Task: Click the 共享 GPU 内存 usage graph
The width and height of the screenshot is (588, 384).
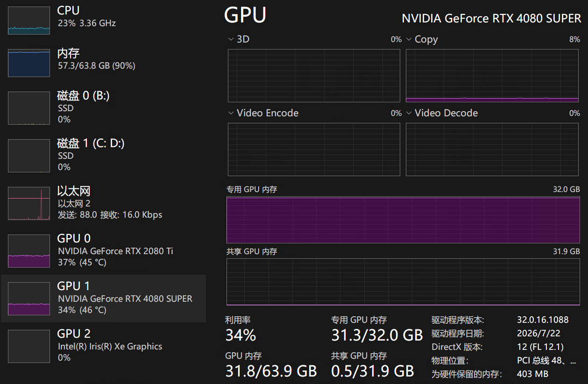Action: 404,282
